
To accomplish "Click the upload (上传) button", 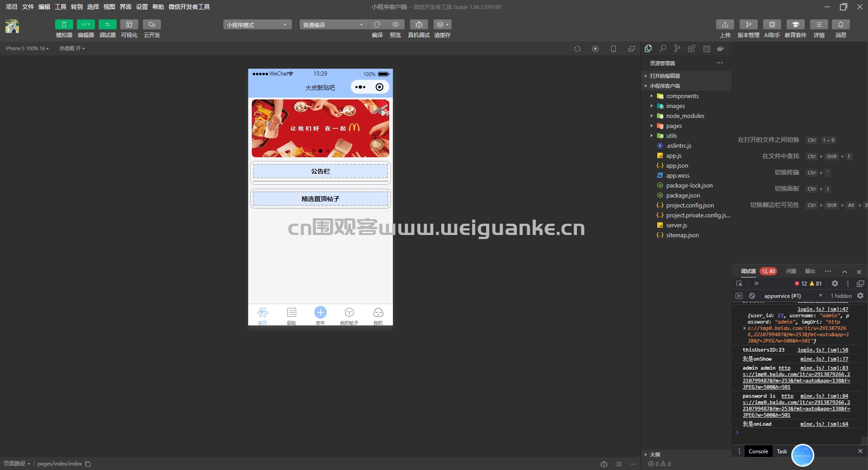I will click(725, 24).
